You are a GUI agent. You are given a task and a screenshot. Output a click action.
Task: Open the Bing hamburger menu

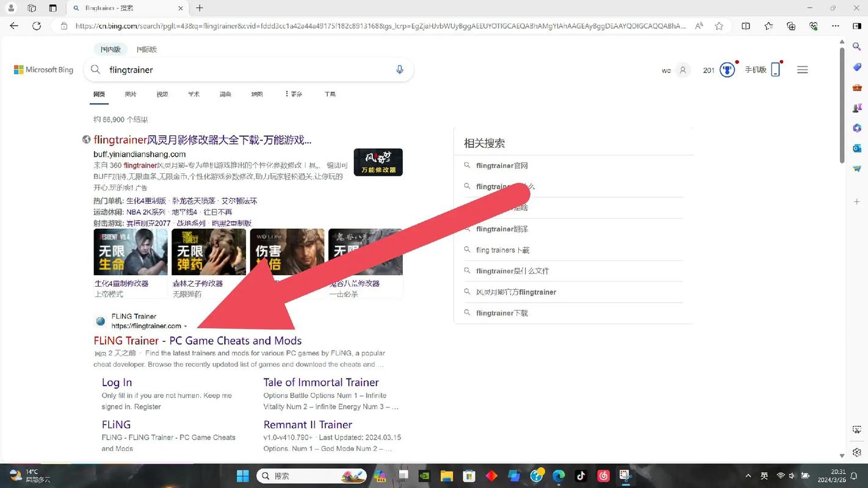tap(803, 70)
